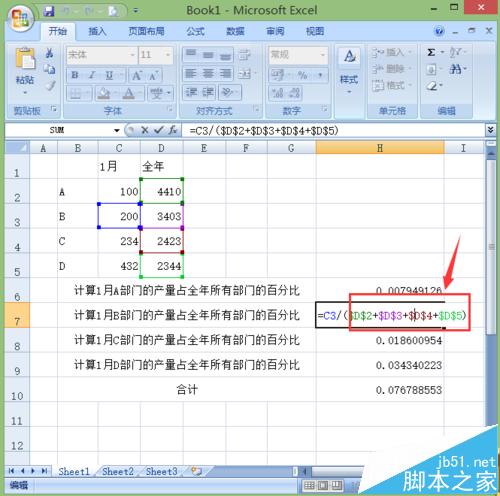500x496 pixels.
Task: Expand the formula bar
Action: point(490,130)
